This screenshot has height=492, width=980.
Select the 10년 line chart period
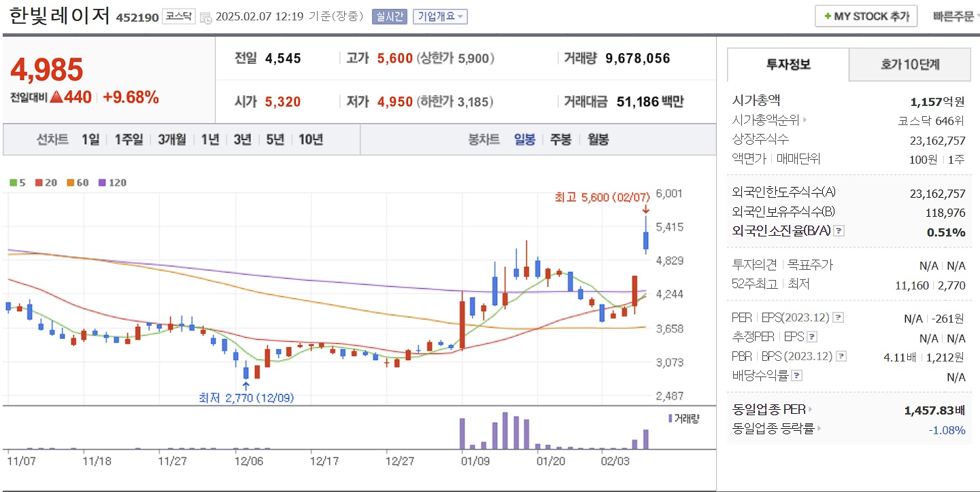(311, 139)
